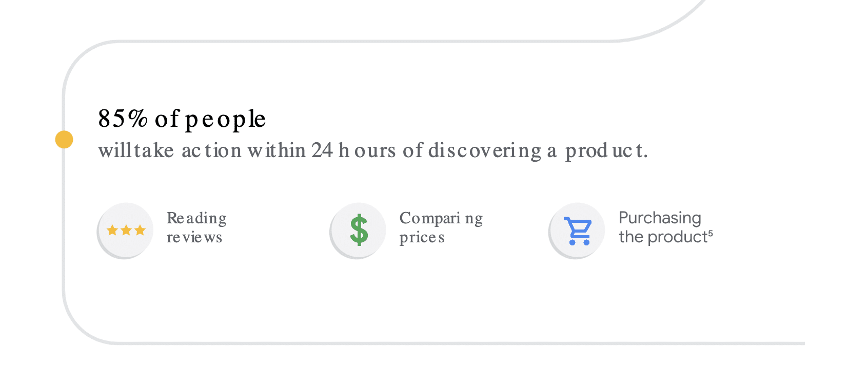The height and width of the screenshot is (383, 868).
Task: Open footnote 5 superscript after product
Action: tap(711, 233)
